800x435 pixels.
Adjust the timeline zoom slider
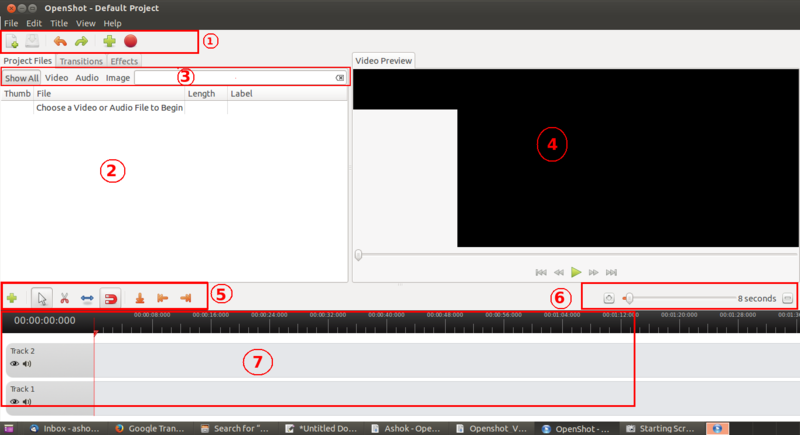[679, 298]
